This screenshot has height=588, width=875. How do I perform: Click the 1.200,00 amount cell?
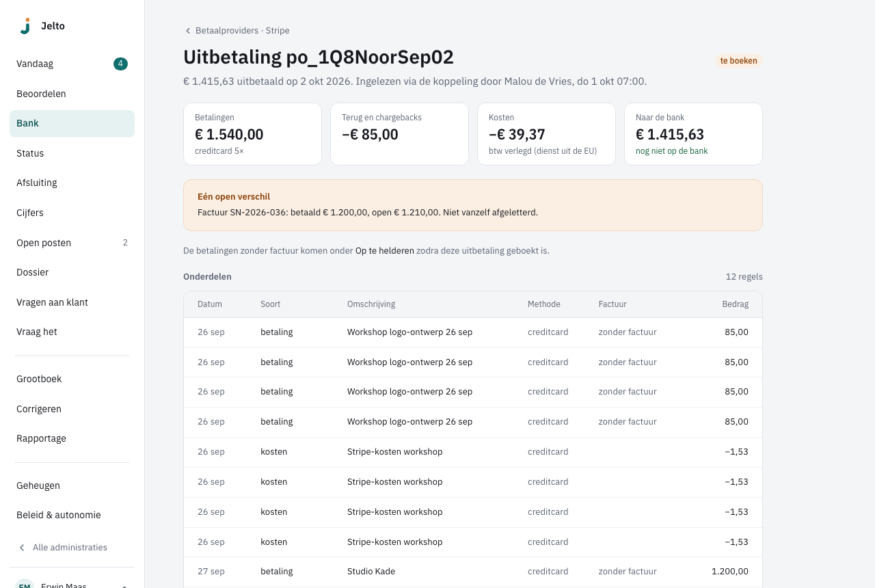(x=730, y=572)
